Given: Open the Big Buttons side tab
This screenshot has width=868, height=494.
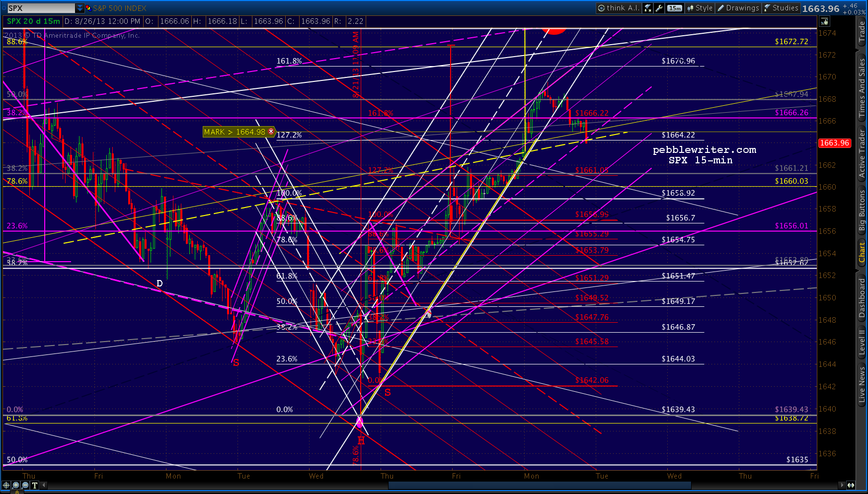Looking at the screenshot, I should pyautogui.click(x=862, y=211).
